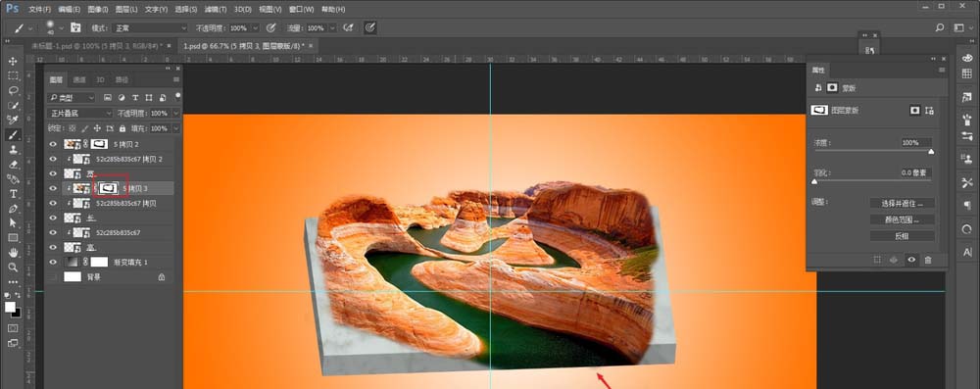Select the Horizontal Type tool
Viewport: 980px width, 389px height.
pos(13,193)
